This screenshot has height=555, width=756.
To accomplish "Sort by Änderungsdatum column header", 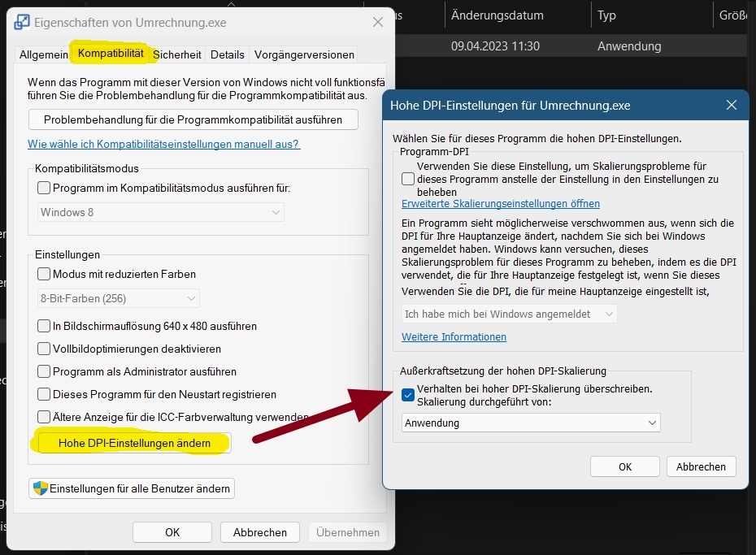I will click(x=497, y=15).
